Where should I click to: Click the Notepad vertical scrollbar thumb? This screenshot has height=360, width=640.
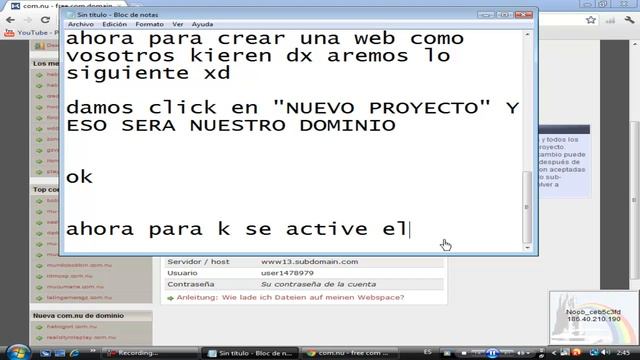coord(527,207)
